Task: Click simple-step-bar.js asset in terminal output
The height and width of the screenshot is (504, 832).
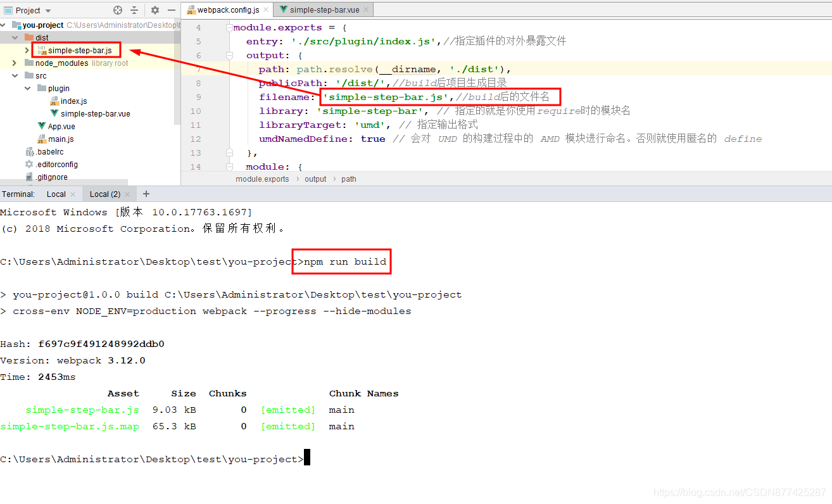Action: [82, 410]
